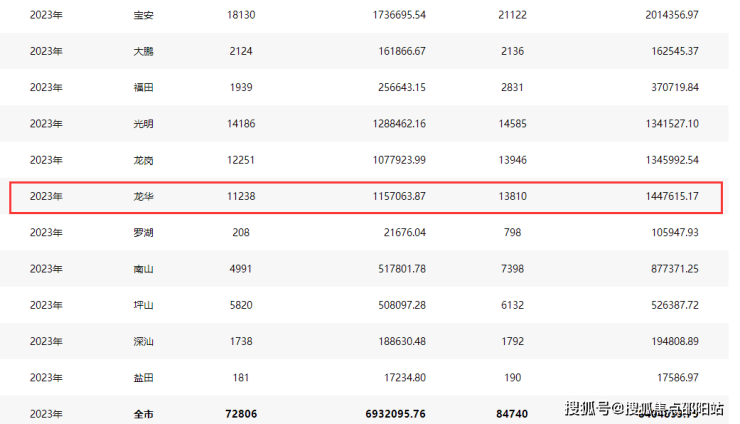Click the 坪山 district cell

pyautogui.click(x=143, y=305)
